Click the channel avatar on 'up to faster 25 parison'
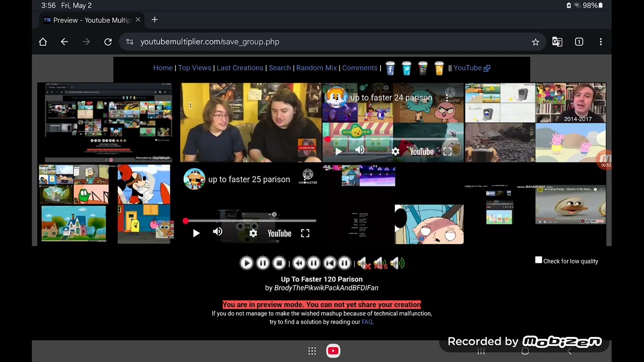This screenshot has height=362, width=644. point(194,179)
